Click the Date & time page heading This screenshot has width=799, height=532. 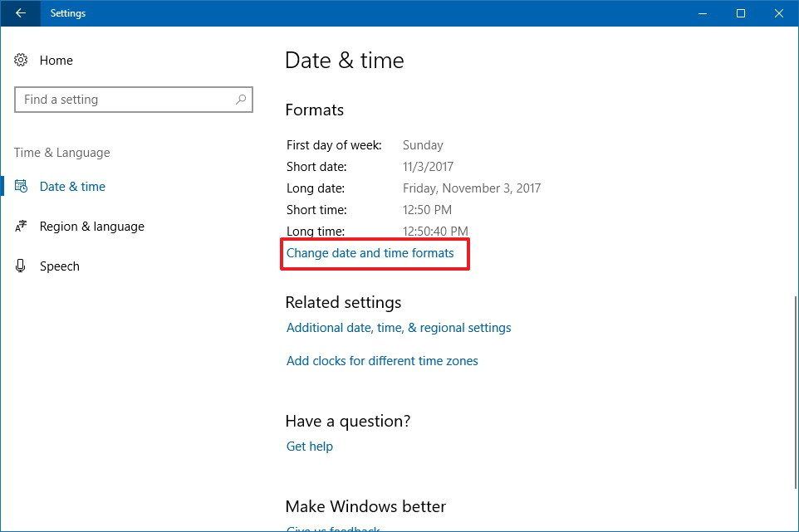tap(344, 60)
